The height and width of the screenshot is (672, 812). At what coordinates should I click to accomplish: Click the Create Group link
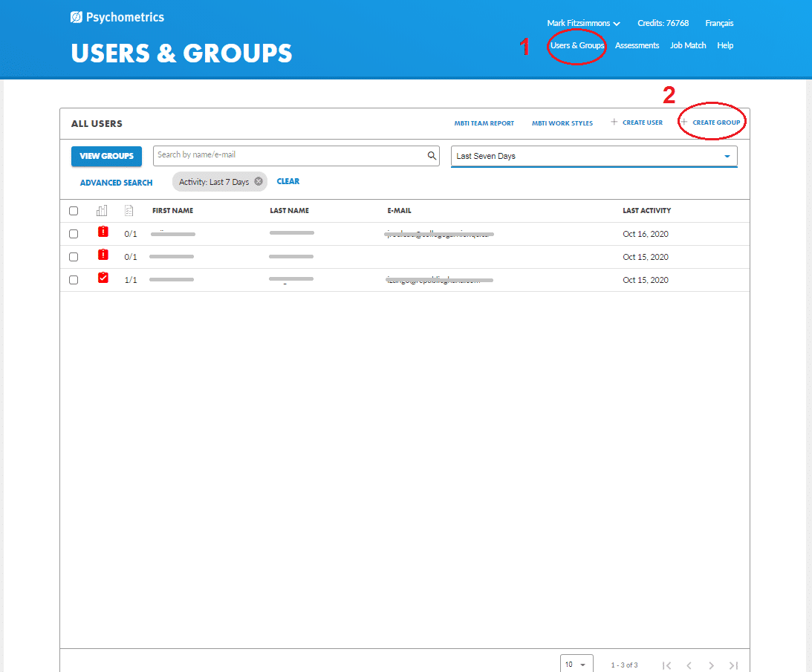tap(715, 123)
